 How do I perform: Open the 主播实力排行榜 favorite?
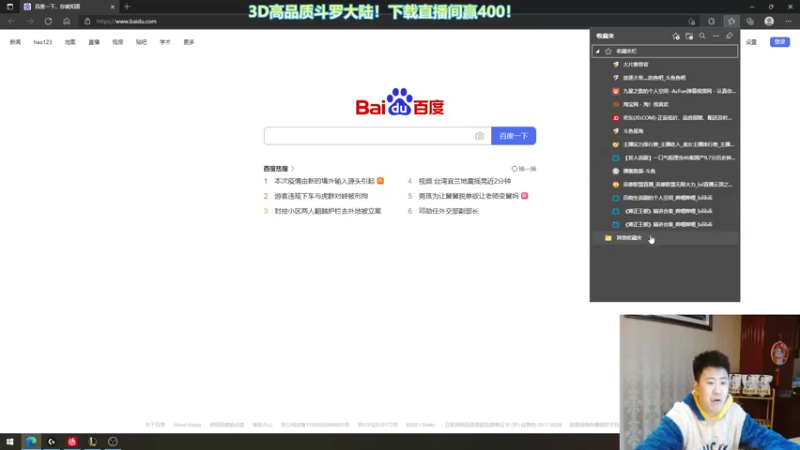tap(665, 144)
